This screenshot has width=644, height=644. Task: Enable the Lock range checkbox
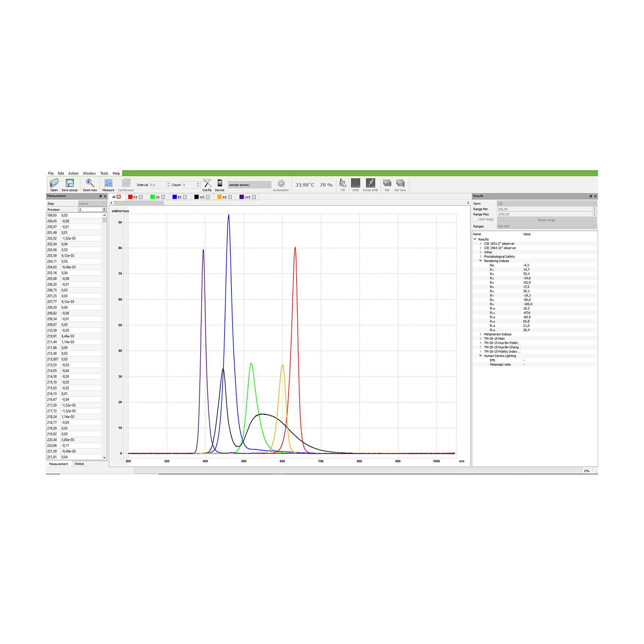click(x=475, y=219)
